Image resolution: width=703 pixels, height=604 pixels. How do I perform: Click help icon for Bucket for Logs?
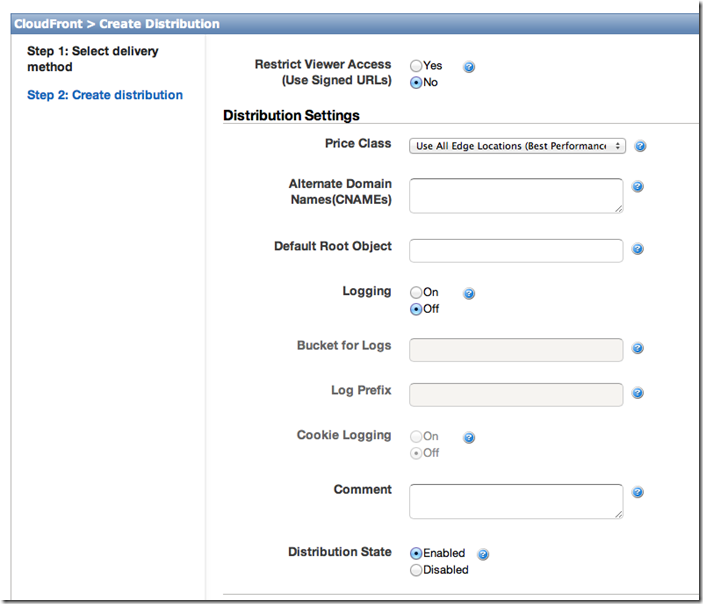coord(638,348)
